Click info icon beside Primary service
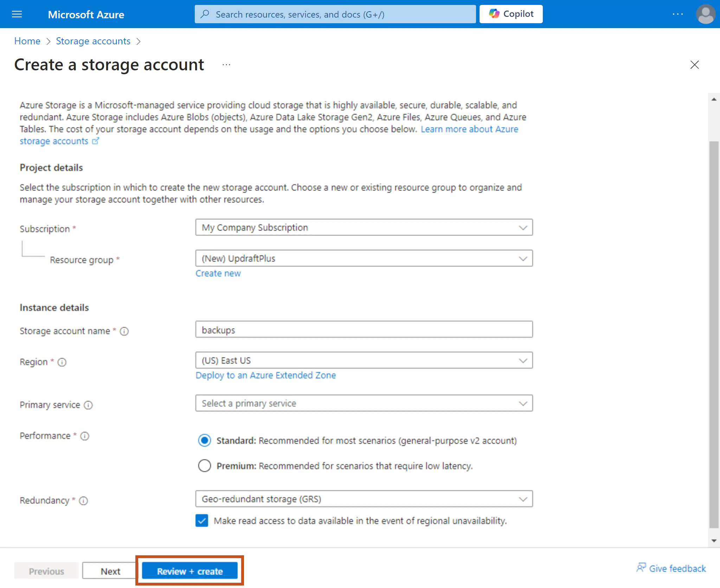This screenshot has width=720, height=588. [x=88, y=405]
